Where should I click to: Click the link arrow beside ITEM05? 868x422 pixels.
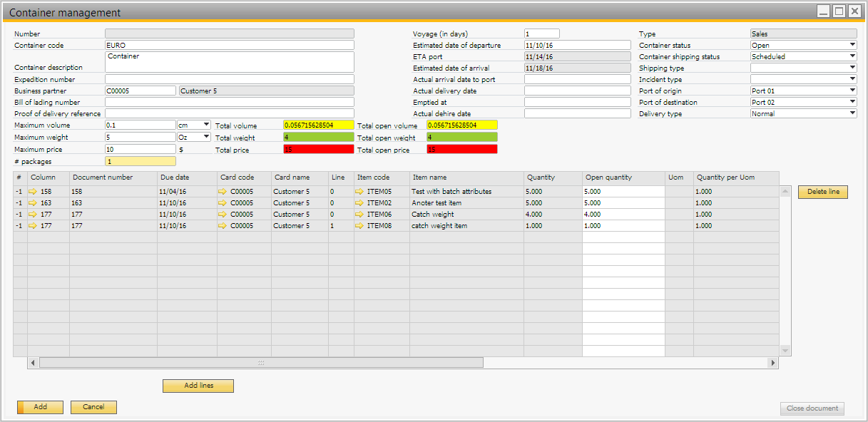point(359,192)
